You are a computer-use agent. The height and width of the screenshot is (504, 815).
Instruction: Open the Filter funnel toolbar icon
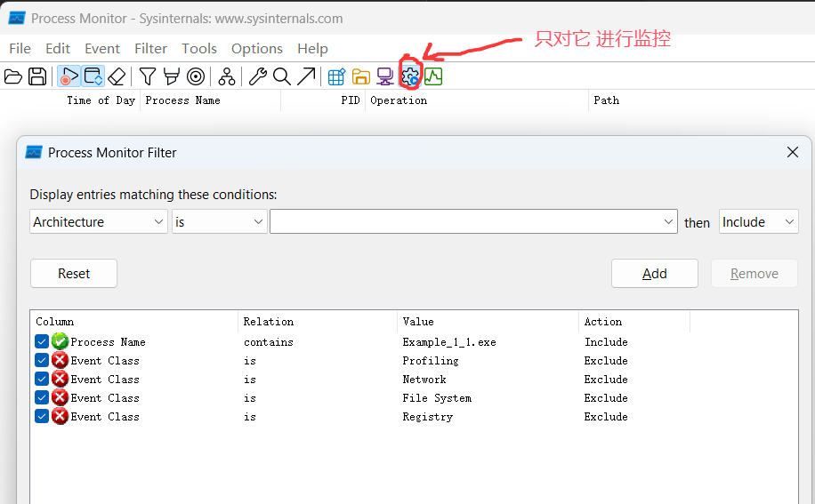pyautogui.click(x=148, y=76)
